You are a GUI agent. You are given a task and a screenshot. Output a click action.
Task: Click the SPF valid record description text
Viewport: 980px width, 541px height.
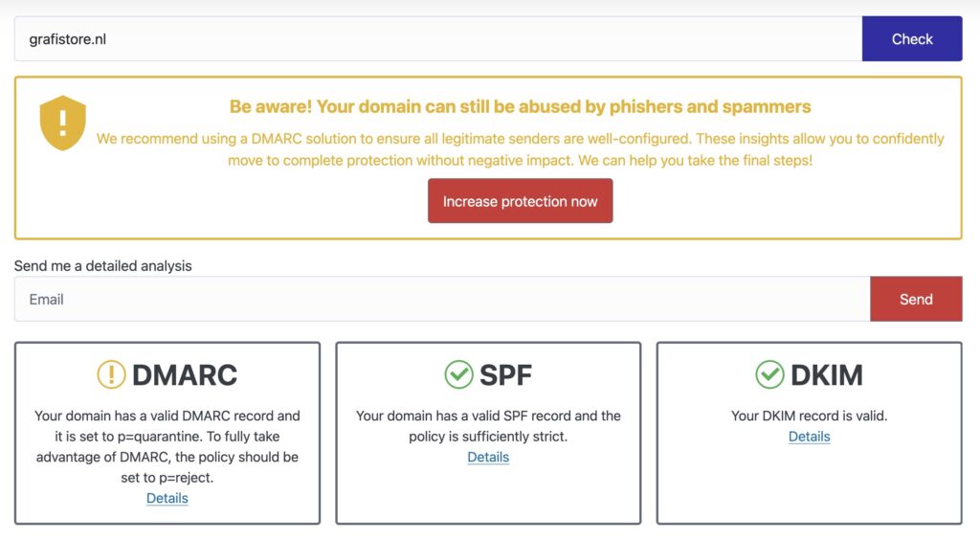tap(488, 426)
